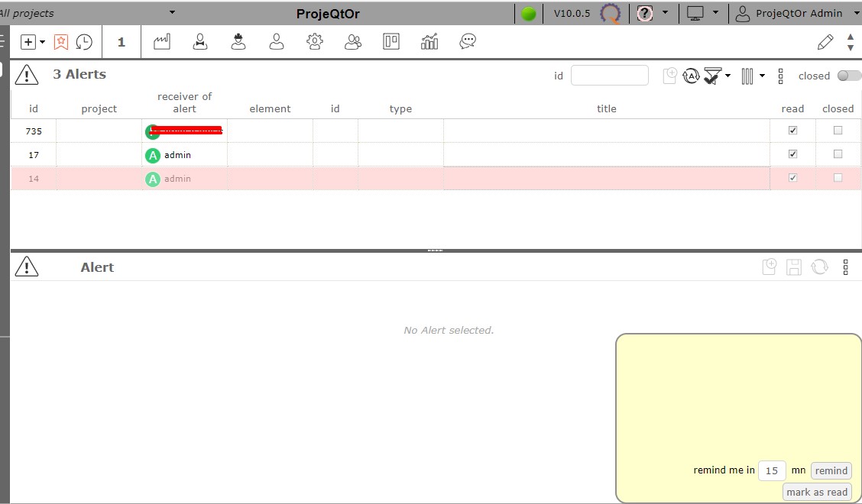Toggle the read checkbox in row 14
The height and width of the screenshot is (504, 862).
(792, 177)
